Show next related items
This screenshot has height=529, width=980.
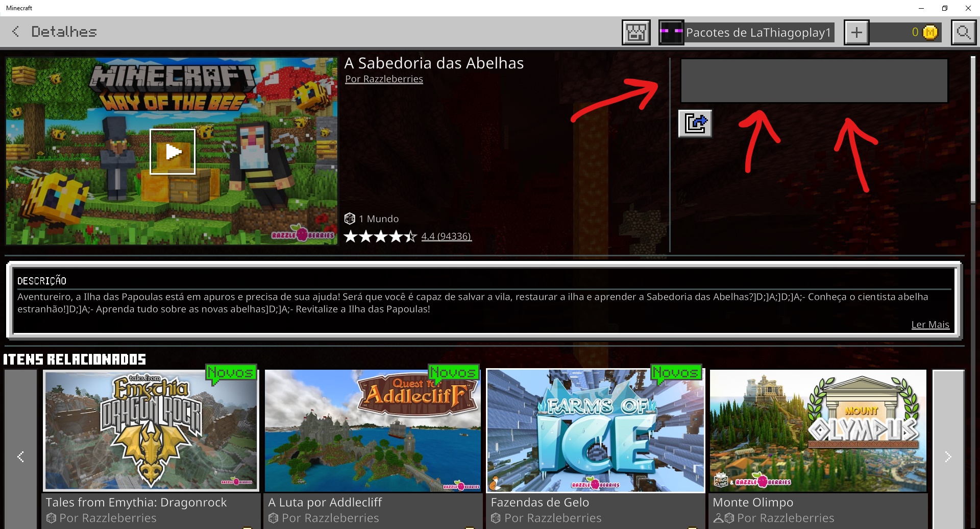(948, 456)
